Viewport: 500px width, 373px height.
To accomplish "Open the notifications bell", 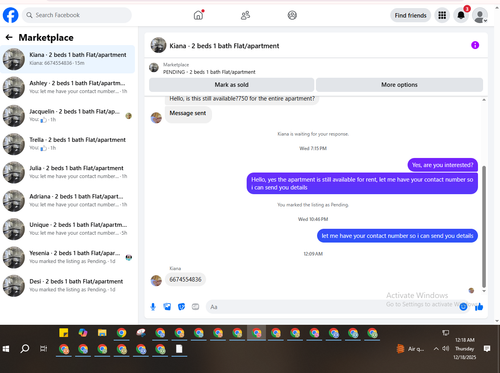I will [461, 15].
